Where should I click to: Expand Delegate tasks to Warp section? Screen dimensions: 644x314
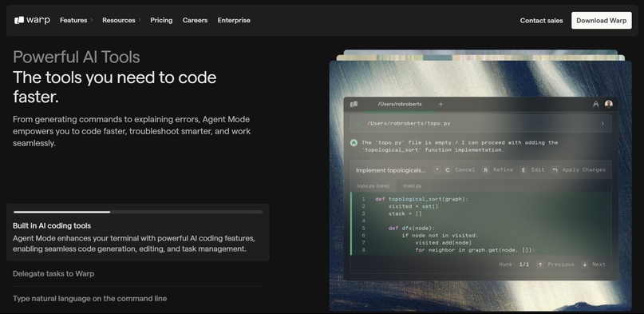pos(53,274)
